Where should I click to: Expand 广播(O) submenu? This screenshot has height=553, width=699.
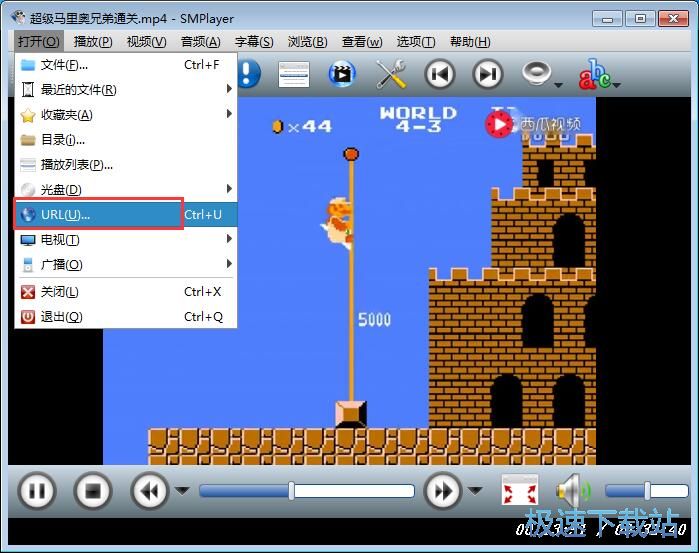tap(126, 264)
